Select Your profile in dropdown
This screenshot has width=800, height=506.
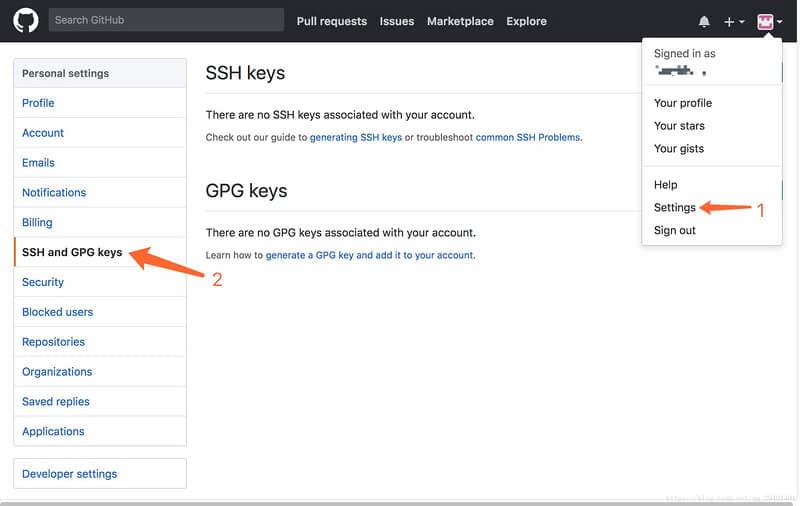(683, 103)
